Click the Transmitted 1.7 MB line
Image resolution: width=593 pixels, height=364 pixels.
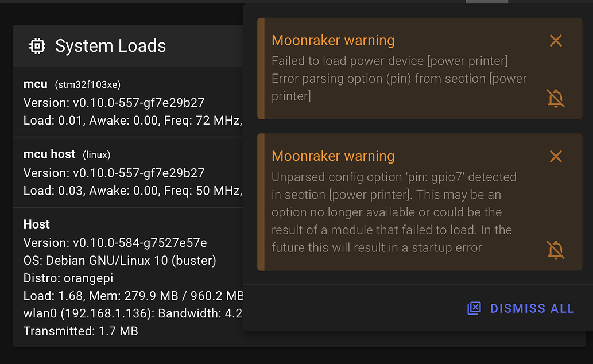coord(80,331)
